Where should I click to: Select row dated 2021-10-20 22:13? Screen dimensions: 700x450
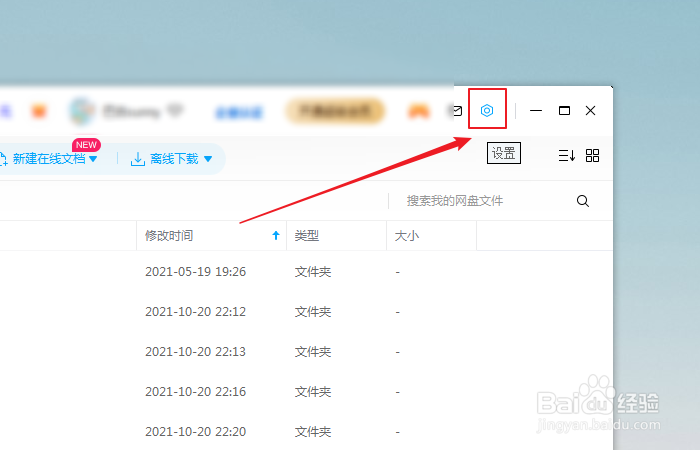(x=306, y=352)
